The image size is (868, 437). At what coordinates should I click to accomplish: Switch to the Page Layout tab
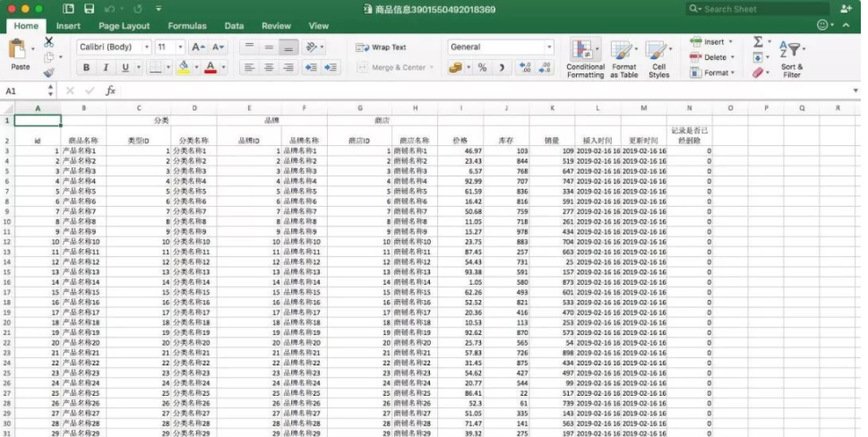point(124,26)
